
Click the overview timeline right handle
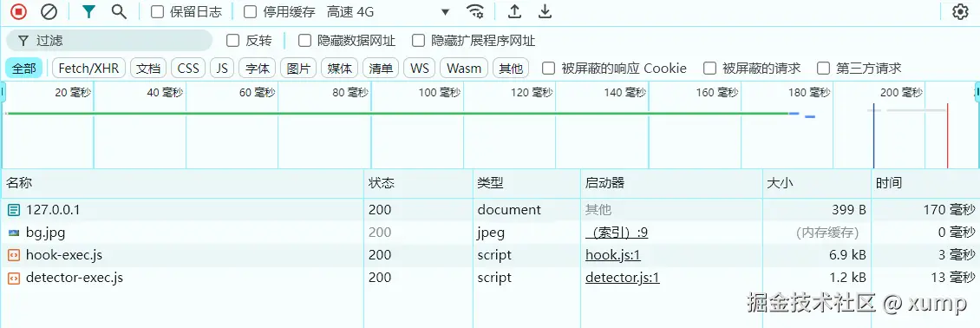pos(977,93)
